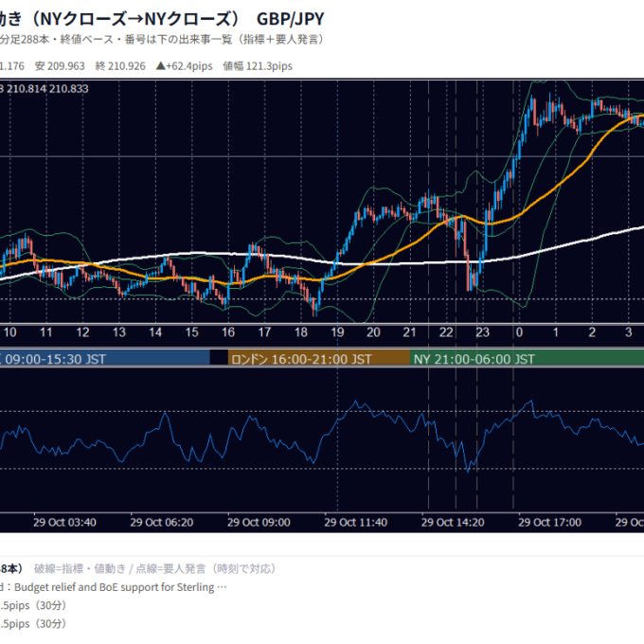Click the 29 Oct 11:40 time label

(356, 523)
